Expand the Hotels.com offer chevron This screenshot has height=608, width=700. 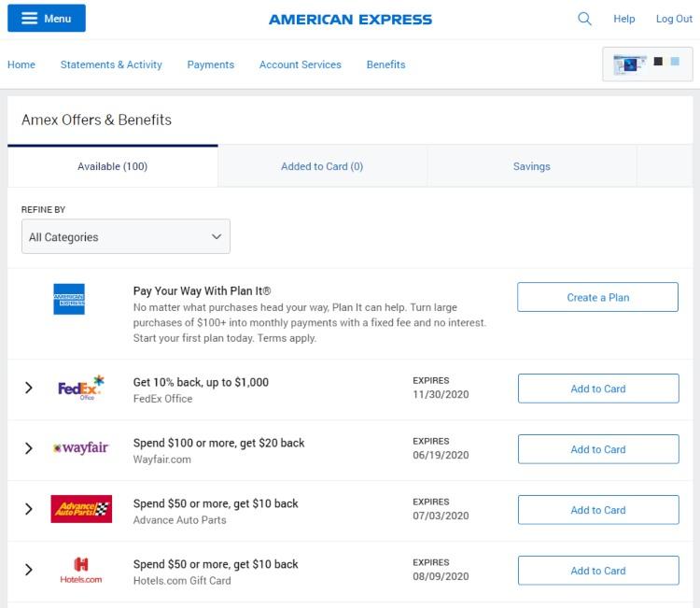(x=29, y=570)
